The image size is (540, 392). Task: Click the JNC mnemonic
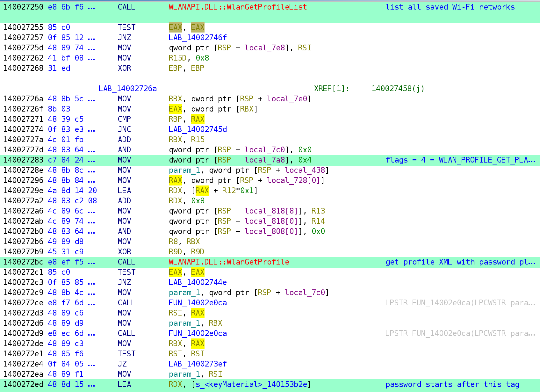point(124,129)
